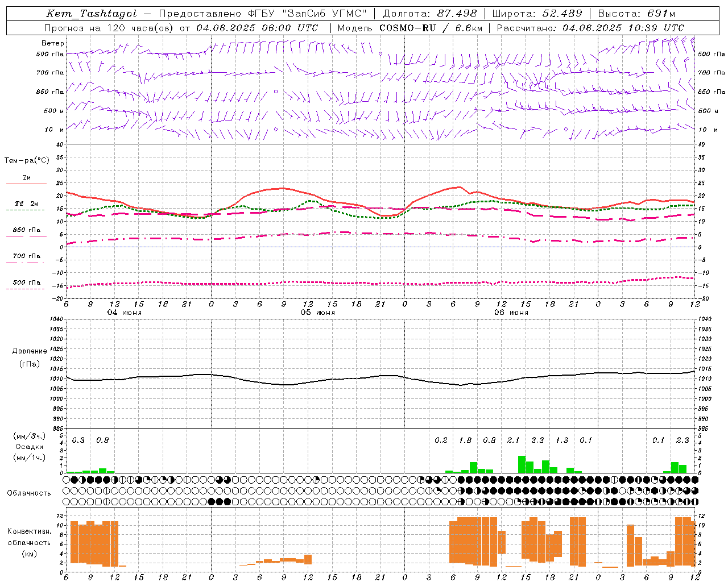Image resolution: width=728 pixels, height=582 pixels.
Task: Click the Рассчитано: 04.06.2025 10:39 UTC timestamp
Action: [x=590, y=28]
